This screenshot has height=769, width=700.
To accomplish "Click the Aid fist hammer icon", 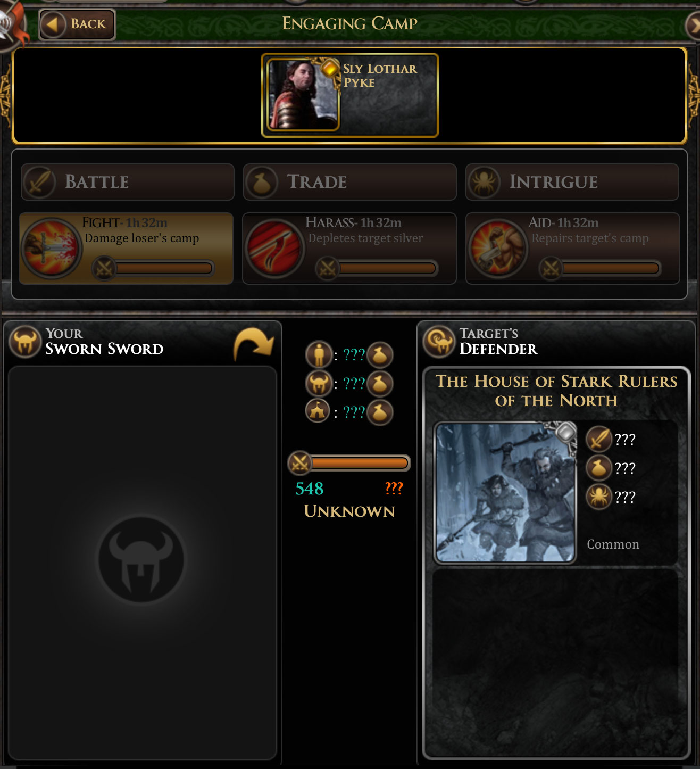I will pyautogui.click(x=498, y=249).
